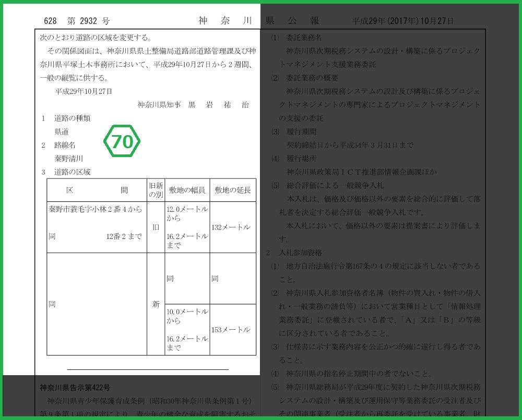This screenshot has height=420, width=522.
Task: Click the length value "132メートル"
Action: coord(231,227)
